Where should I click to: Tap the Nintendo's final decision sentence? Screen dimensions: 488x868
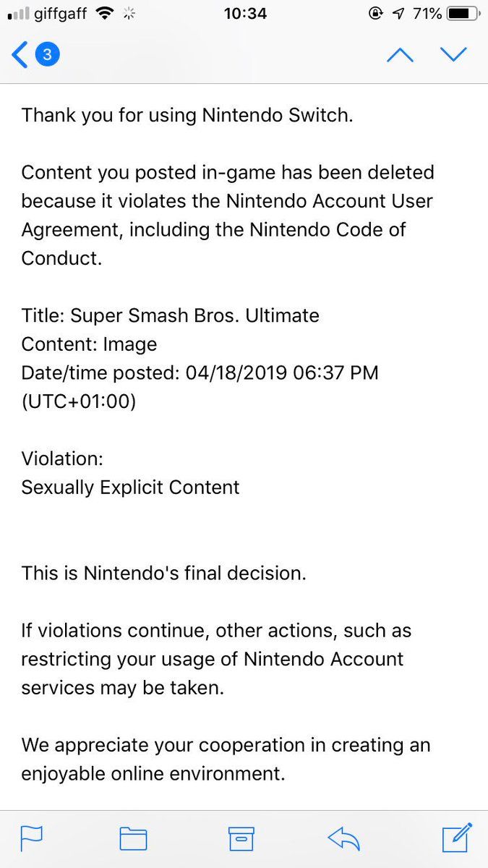pos(164,573)
